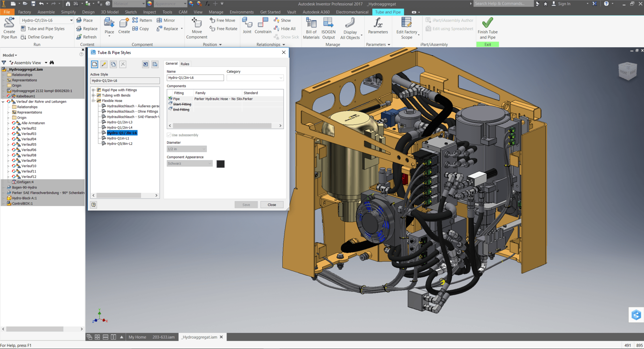This screenshot has width=644, height=349.
Task: Click the Close button in Tube & Pipe Styles
Action: pos(272,205)
